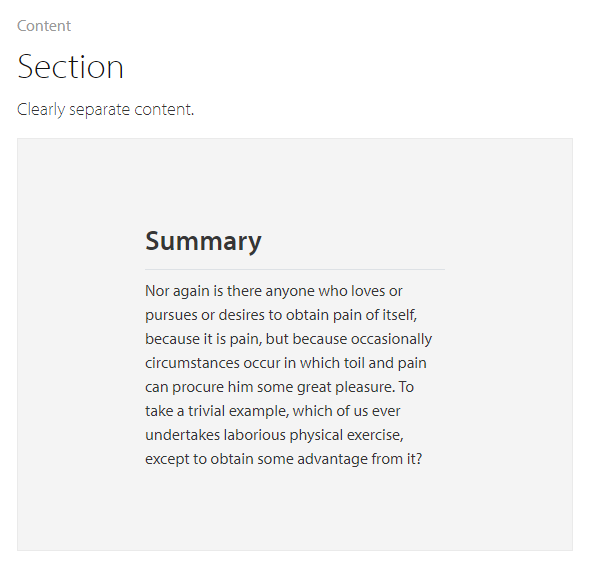Click the divider line under Summary
This screenshot has height=569, width=612.
click(x=295, y=269)
